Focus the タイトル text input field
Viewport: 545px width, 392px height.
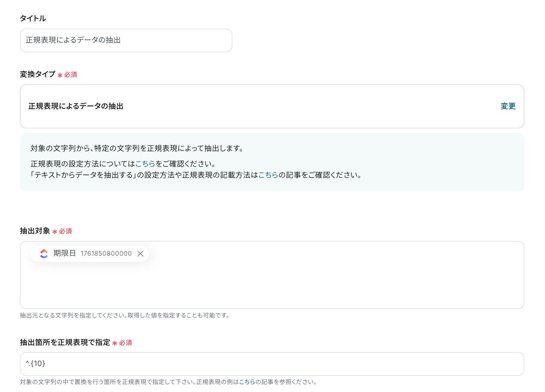click(x=126, y=40)
